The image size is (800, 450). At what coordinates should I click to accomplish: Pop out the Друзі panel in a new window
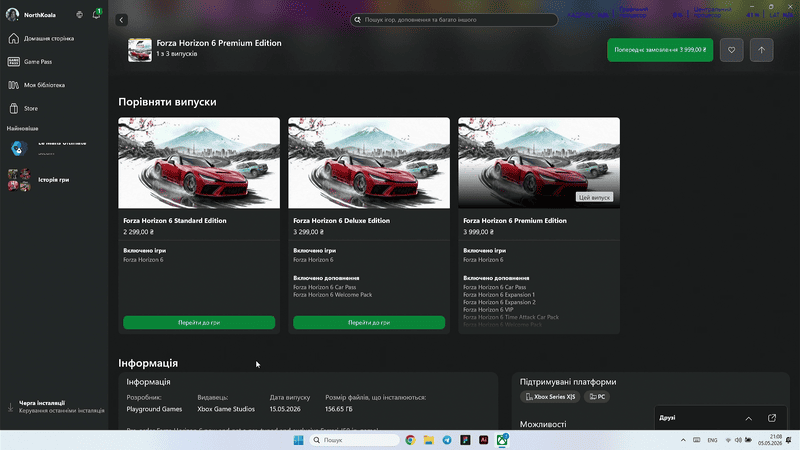(772, 418)
